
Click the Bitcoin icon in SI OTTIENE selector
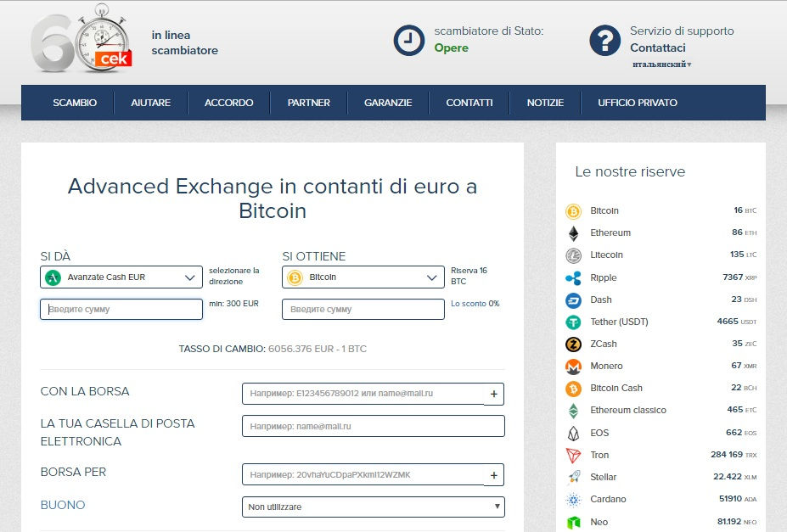(295, 277)
